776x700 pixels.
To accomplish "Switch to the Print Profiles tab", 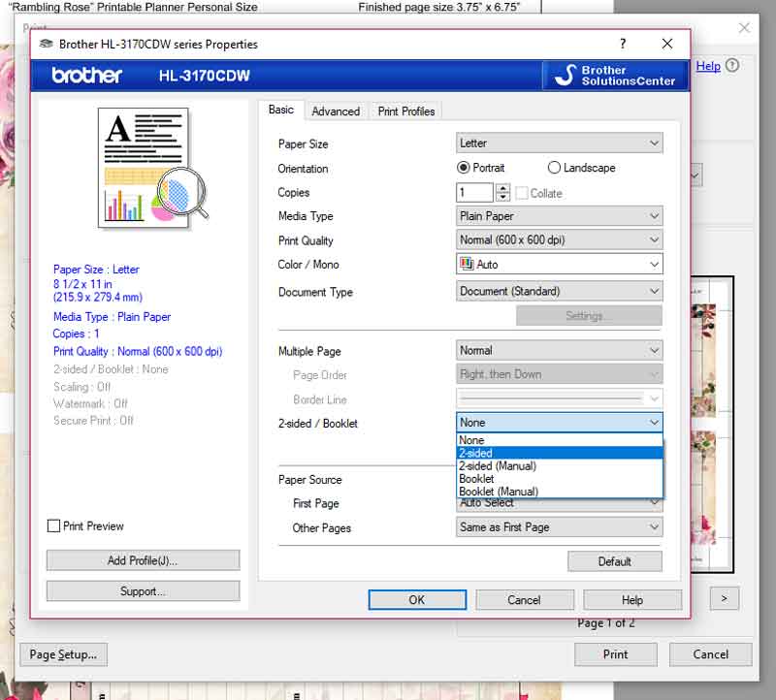I will pyautogui.click(x=406, y=111).
